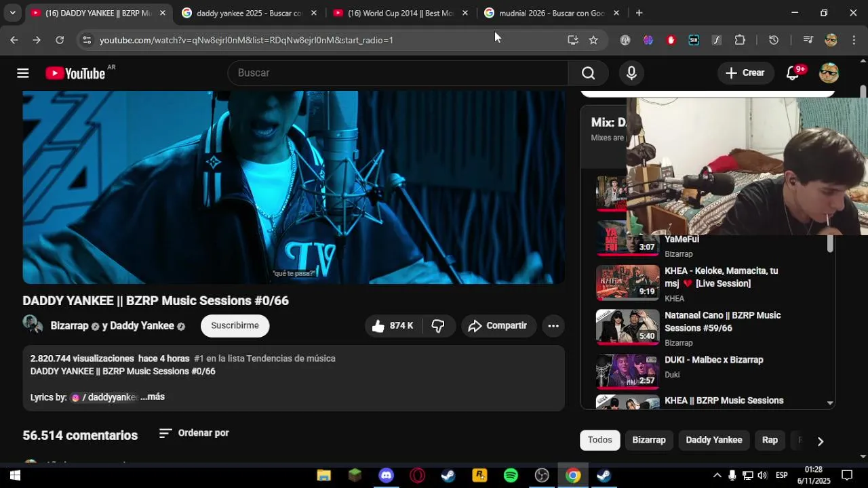Image resolution: width=868 pixels, height=488 pixels.
Task: Go back to the previous page
Action: 14,40
